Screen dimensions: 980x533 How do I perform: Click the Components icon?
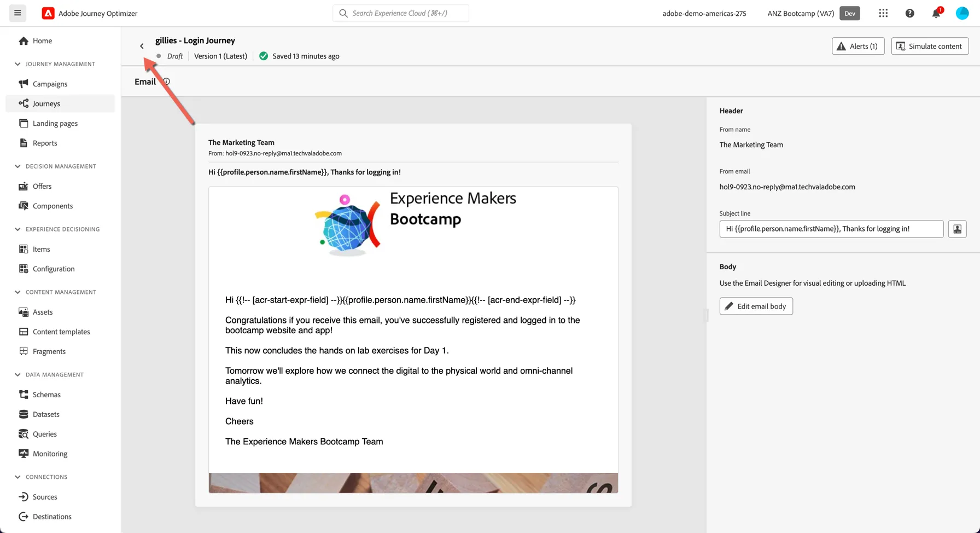tap(24, 206)
